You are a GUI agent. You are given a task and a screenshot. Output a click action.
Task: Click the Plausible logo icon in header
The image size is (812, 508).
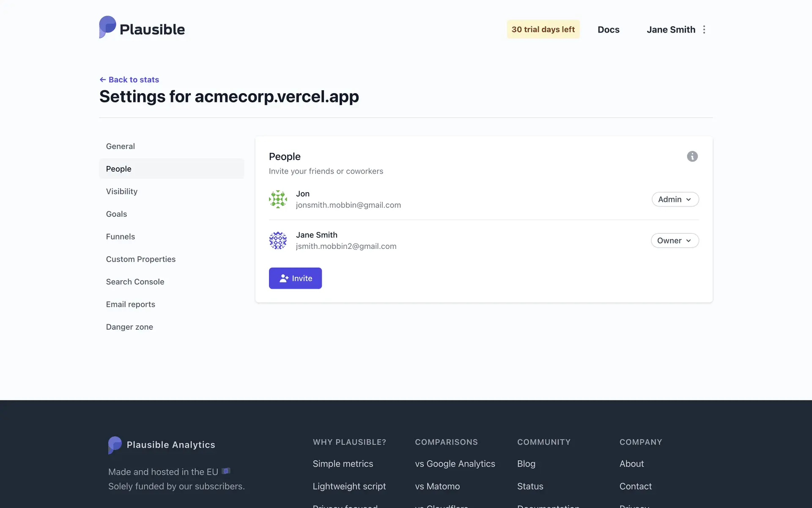point(107,28)
